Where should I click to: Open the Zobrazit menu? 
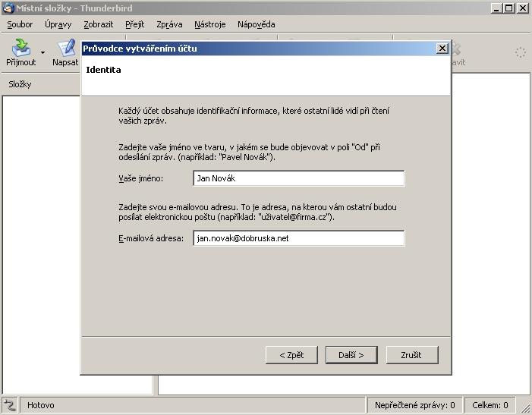tap(99, 24)
